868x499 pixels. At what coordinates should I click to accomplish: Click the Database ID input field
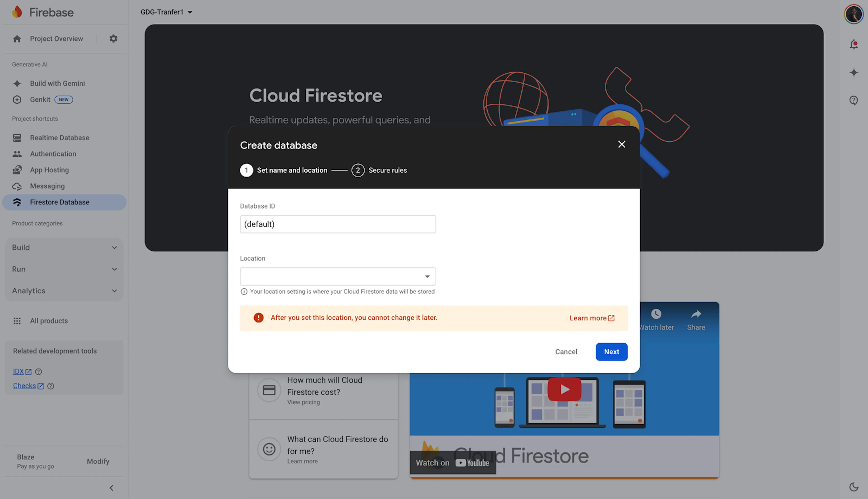tap(338, 224)
